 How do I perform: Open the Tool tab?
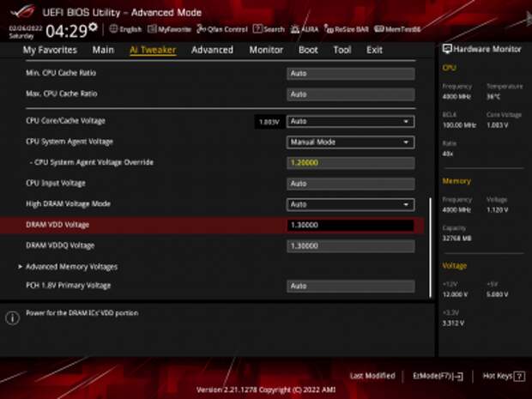point(342,50)
